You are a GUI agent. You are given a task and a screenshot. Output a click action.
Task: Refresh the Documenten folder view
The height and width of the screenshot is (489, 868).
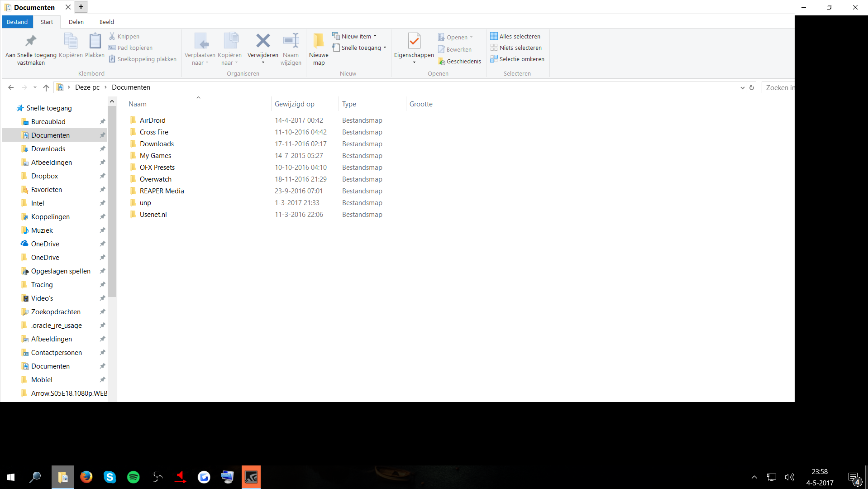click(752, 87)
